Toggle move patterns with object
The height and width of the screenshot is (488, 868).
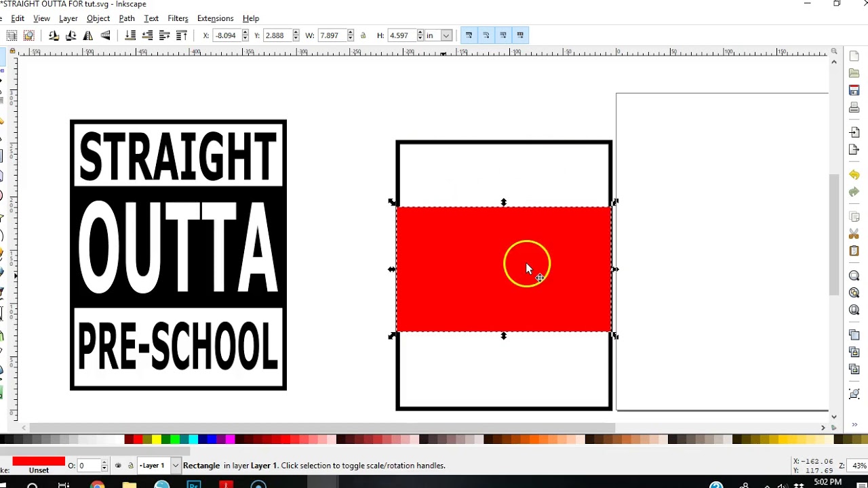pyautogui.click(x=520, y=35)
